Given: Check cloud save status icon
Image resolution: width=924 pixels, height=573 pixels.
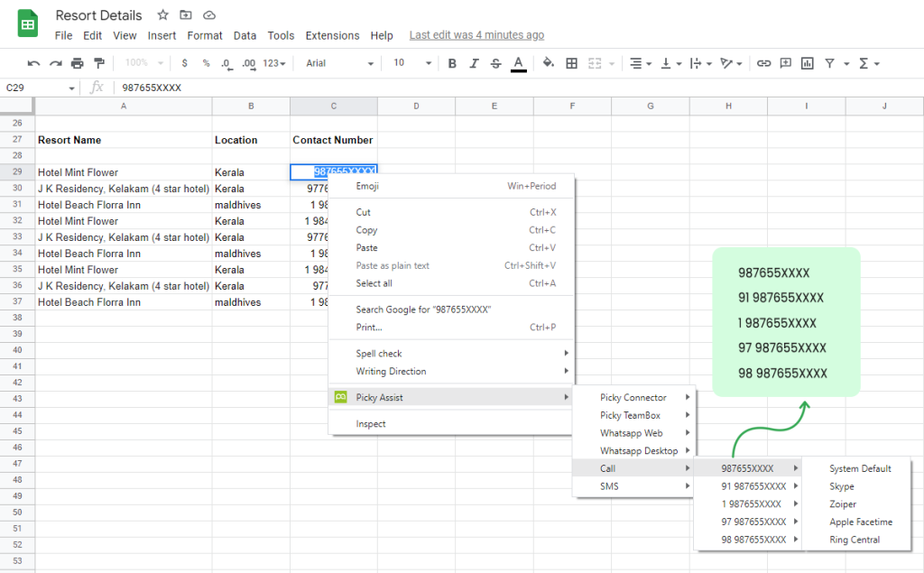Looking at the screenshot, I should click(x=209, y=14).
